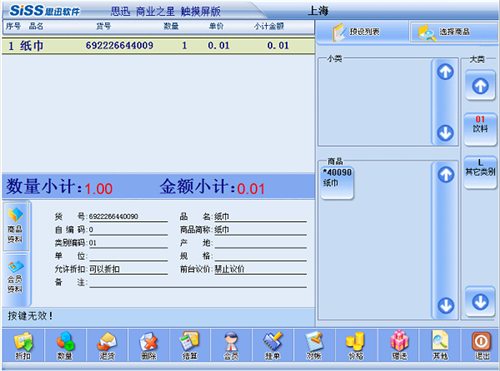Open 其他 other functions
Image resolution: width=500 pixels, height=371 pixels.
pyautogui.click(x=440, y=345)
